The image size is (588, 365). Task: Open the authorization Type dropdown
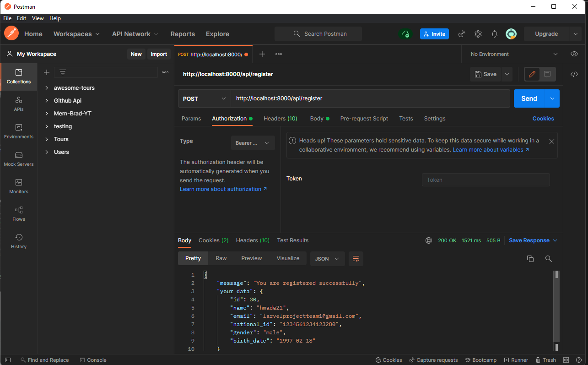(253, 142)
